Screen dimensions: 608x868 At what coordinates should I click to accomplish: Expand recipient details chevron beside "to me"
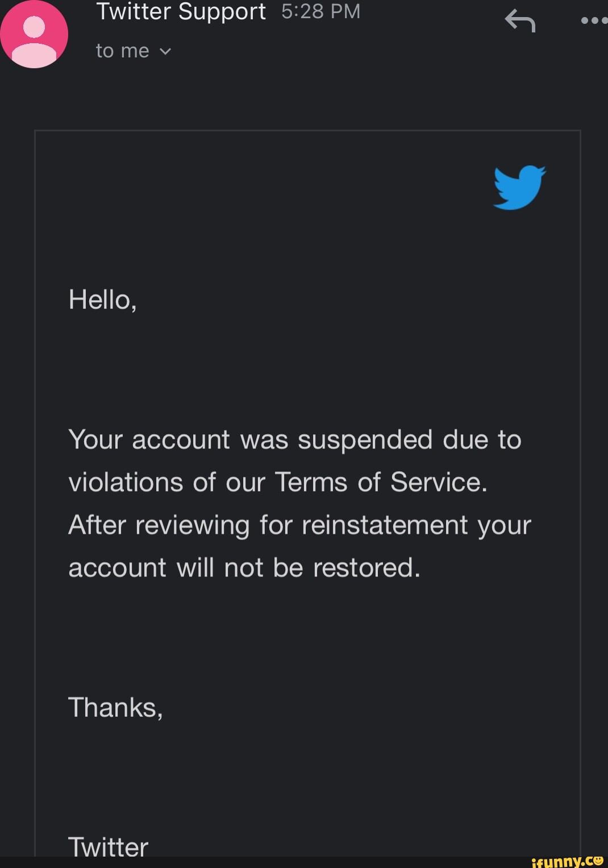tap(165, 52)
